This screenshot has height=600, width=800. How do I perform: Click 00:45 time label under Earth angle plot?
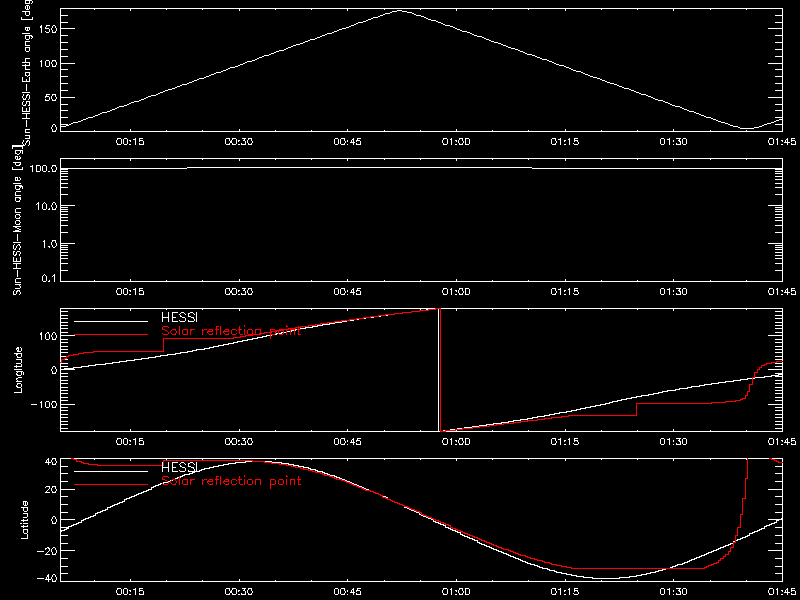pos(347,142)
